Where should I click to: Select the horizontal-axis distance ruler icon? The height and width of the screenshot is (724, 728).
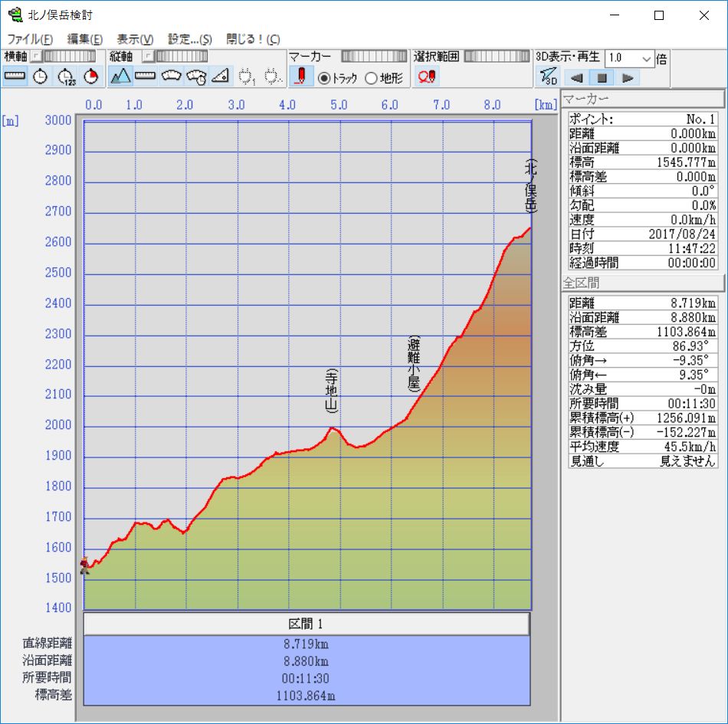point(15,76)
